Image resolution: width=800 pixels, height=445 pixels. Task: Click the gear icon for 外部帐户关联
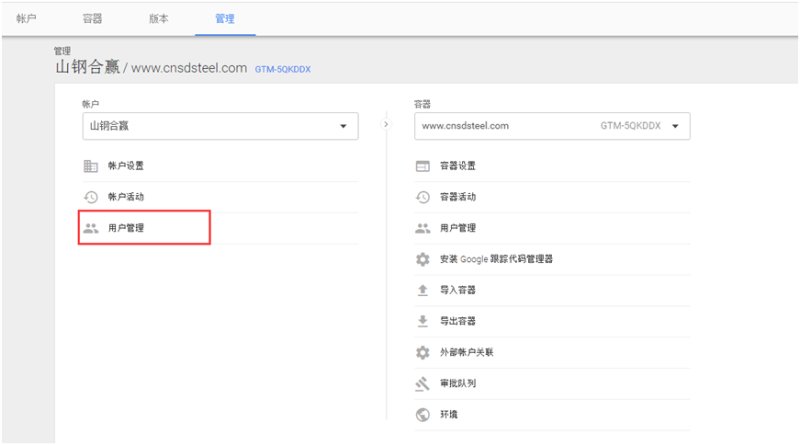coord(422,352)
